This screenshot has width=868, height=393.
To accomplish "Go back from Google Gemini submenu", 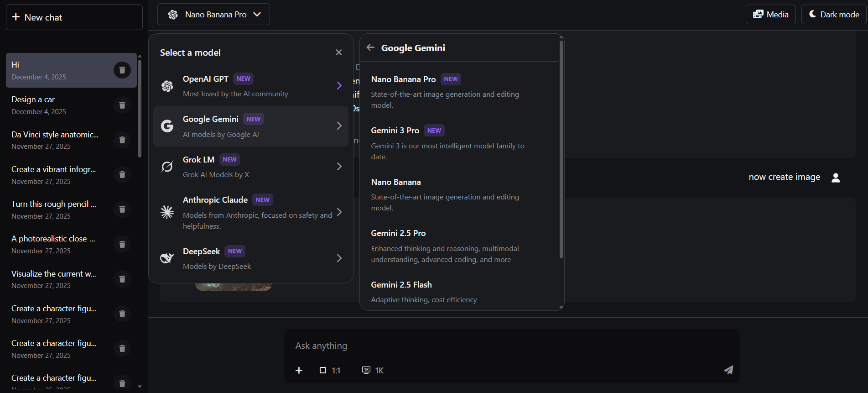I will pyautogui.click(x=370, y=47).
